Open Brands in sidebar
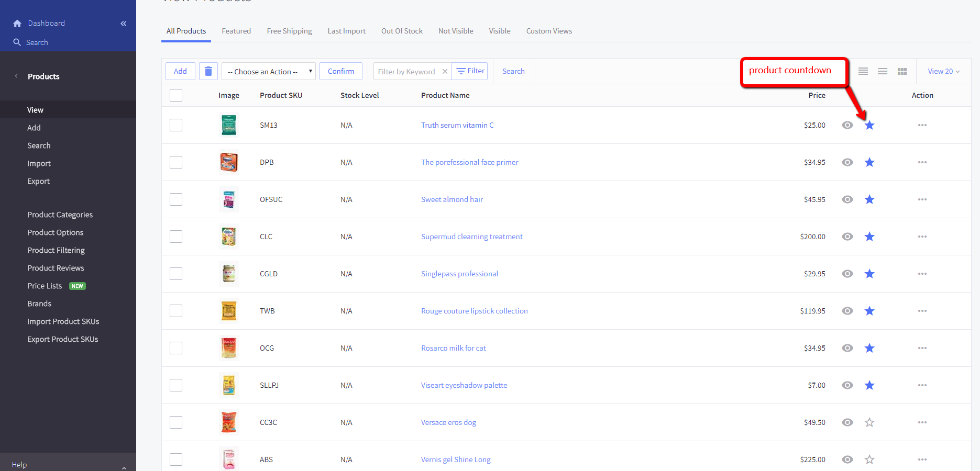This screenshot has width=980, height=471. (39, 304)
